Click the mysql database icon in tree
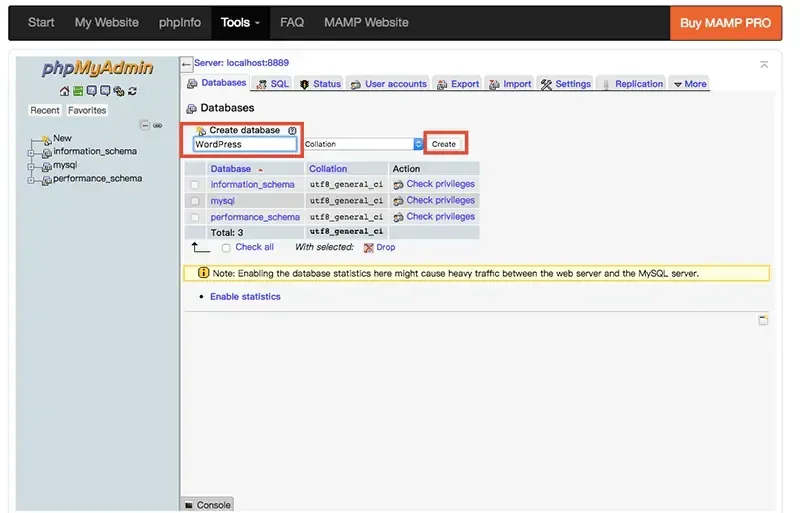The image size is (800, 513). pyautogui.click(x=46, y=166)
